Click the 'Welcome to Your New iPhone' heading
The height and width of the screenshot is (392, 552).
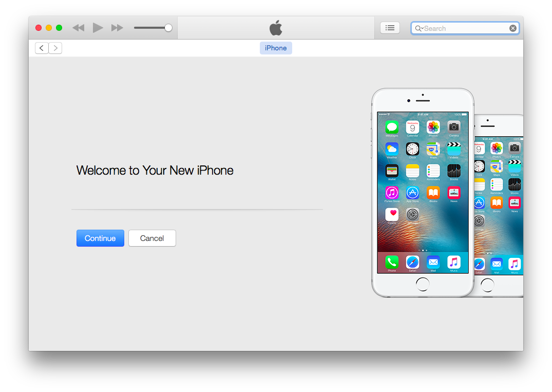tap(155, 171)
